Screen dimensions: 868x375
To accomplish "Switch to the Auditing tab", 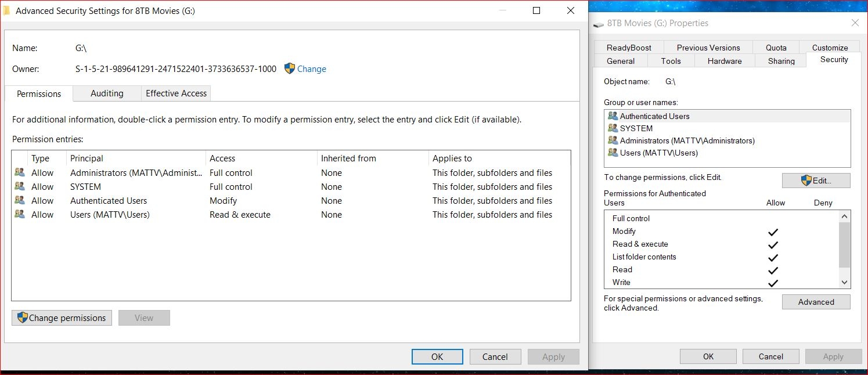I will coord(107,93).
